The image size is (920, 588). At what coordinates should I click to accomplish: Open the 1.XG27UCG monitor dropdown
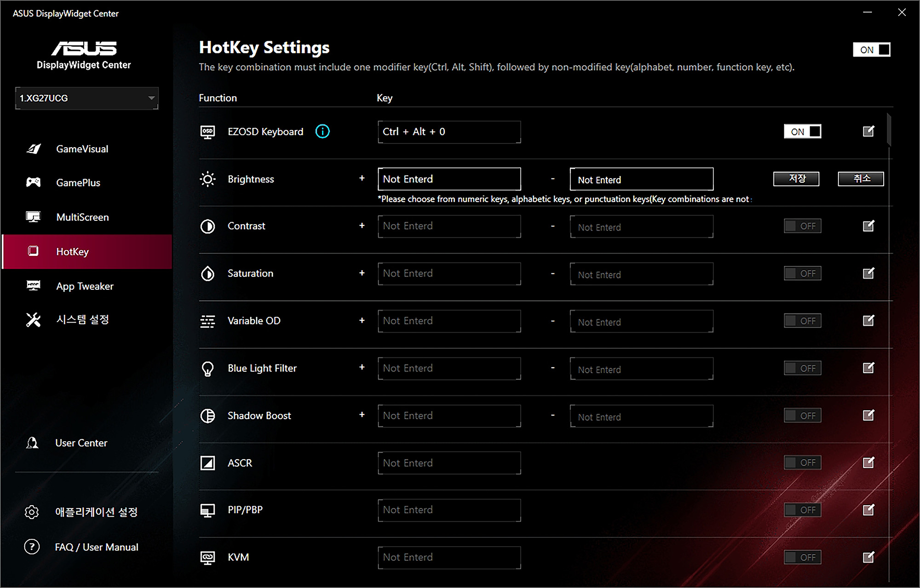86,98
